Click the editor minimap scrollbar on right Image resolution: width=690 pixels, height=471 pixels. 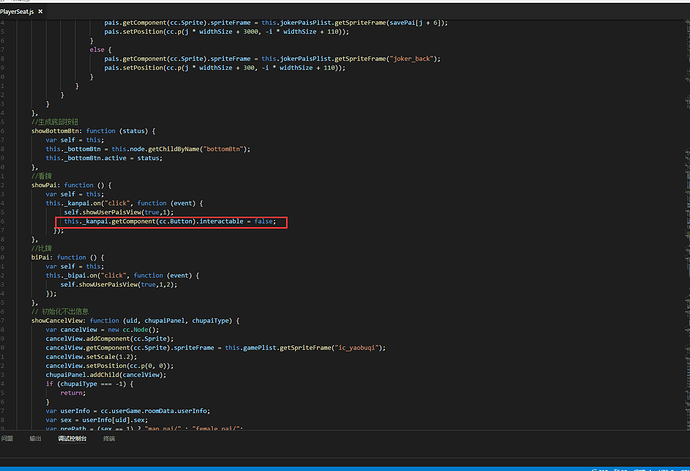click(687, 224)
